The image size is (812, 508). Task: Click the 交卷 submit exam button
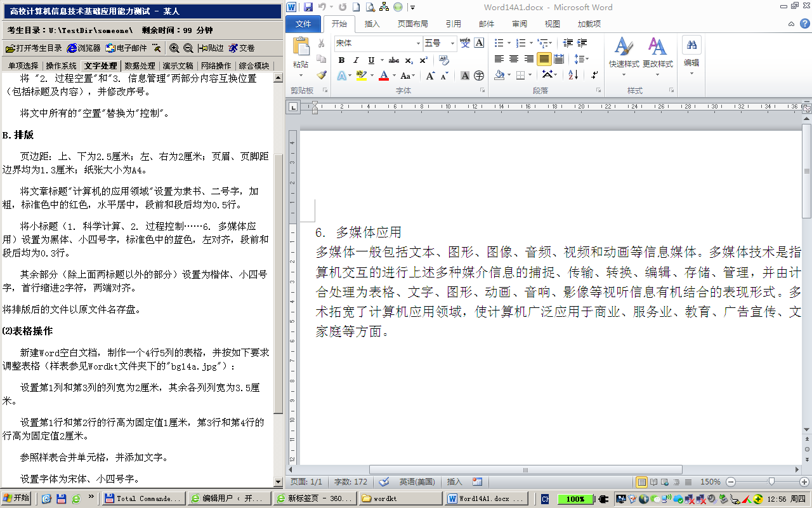coord(242,48)
